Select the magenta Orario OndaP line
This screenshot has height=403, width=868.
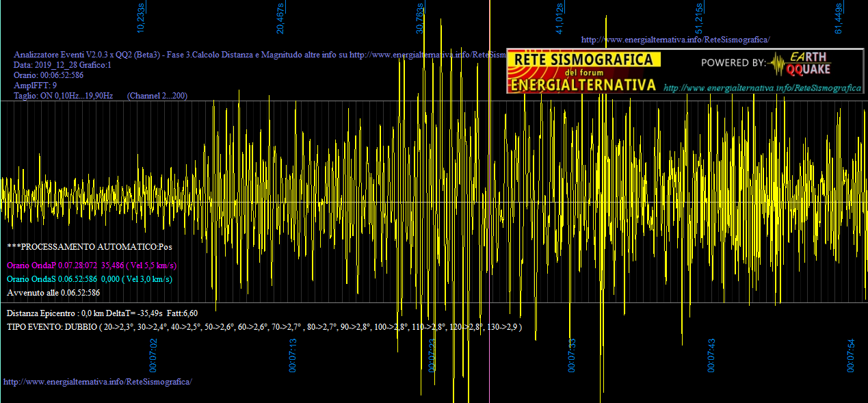click(x=92, y=265)
